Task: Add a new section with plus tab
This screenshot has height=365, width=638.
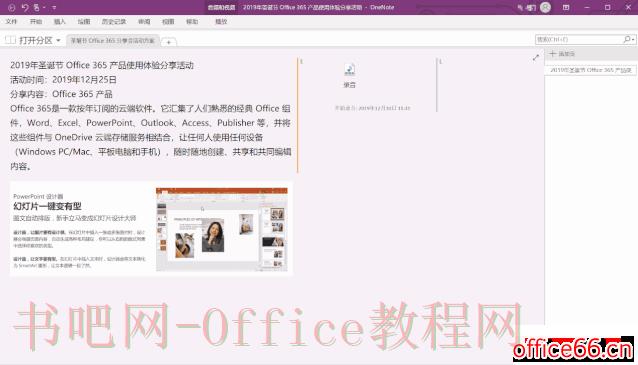Action: [168, 42]
